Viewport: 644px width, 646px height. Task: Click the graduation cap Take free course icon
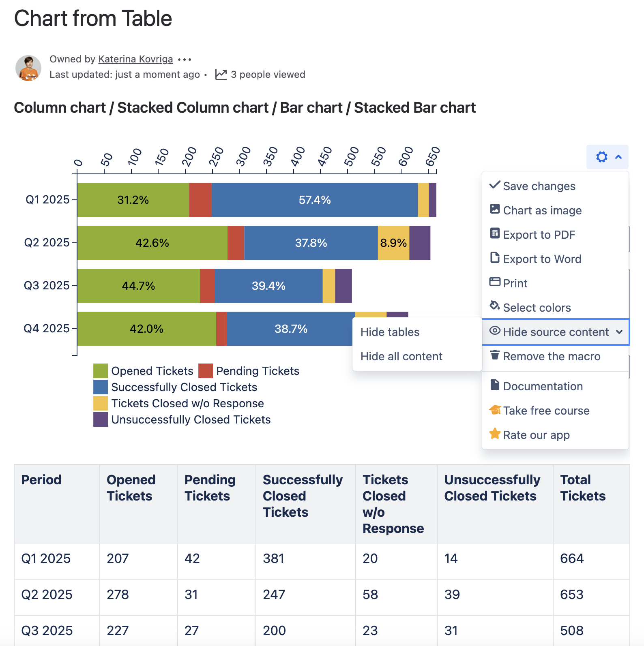pos(495,410)
